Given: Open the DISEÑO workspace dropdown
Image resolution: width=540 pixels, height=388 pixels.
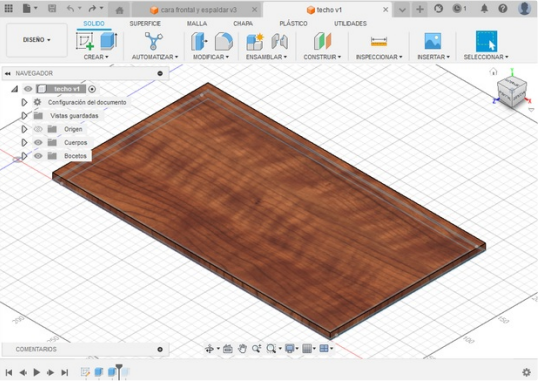Looking at the screenshot, I should [37, 40].
